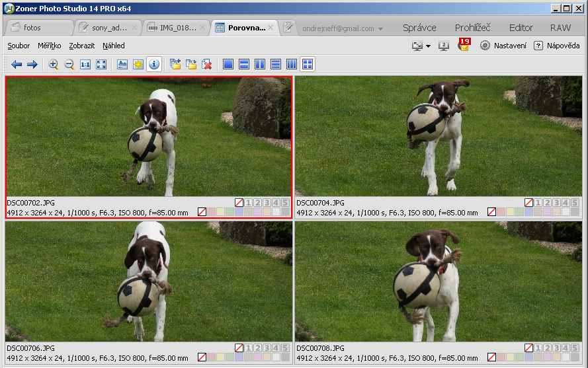588x368 pixels.
Task: Open the Měřítko menu
Action: tap(50, 46)
